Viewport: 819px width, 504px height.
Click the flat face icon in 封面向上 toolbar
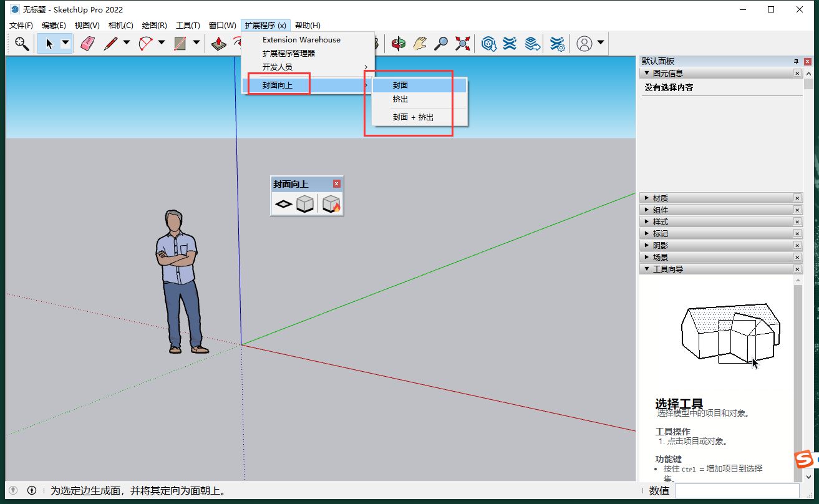click(x=284, y=204)
